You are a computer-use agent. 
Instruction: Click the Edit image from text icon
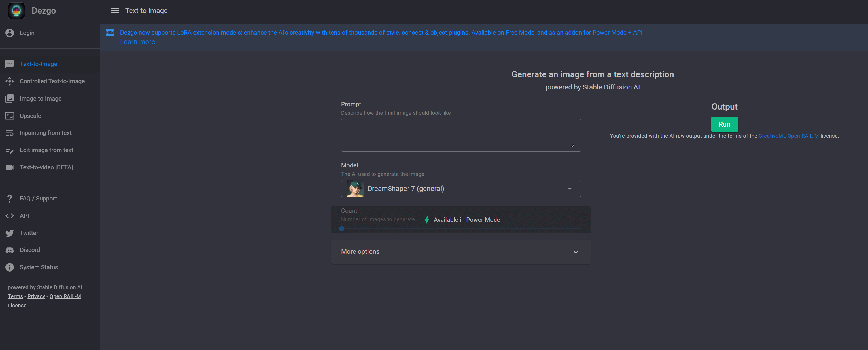point(10,150)
